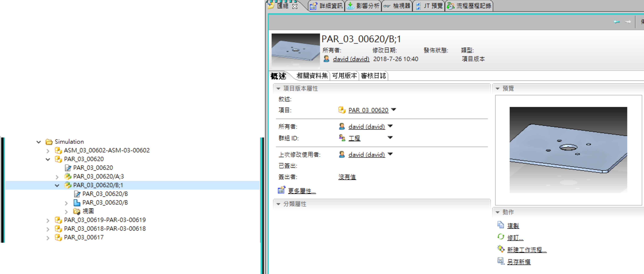Expand the PAR_03_00617 item node
The image size is (644, 274).
(48, 238)
